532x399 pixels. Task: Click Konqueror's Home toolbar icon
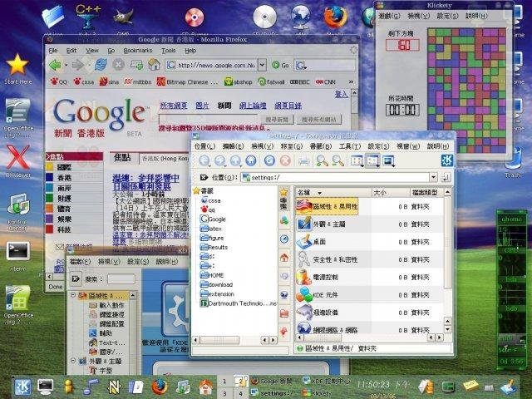pos(251,160)
